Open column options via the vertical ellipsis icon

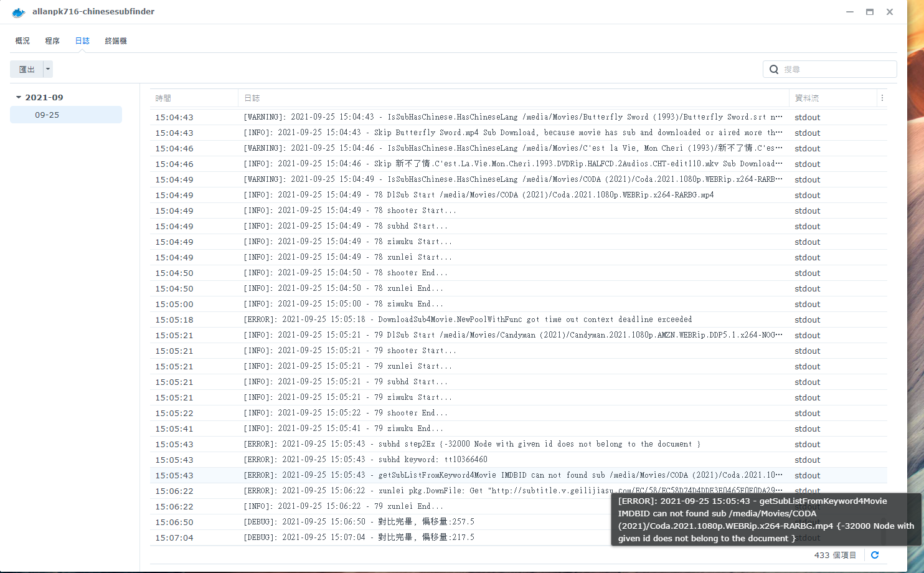click(x=882, y=98)
